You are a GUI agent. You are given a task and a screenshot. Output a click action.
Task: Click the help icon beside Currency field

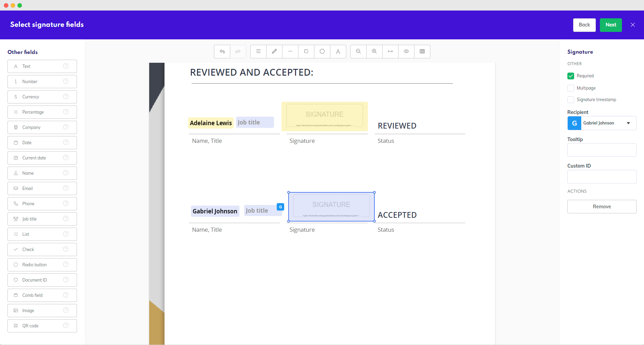coord(66,97)
